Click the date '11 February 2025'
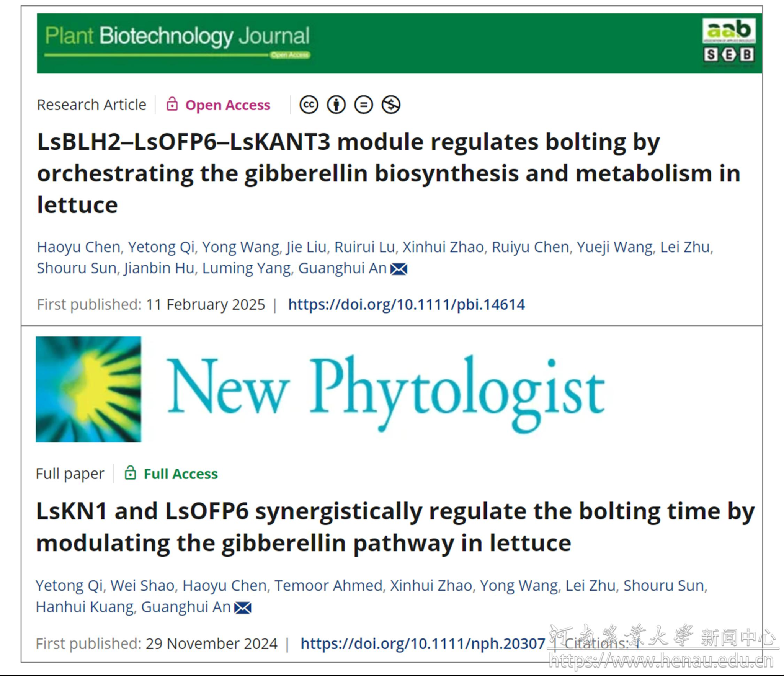The height and width of the screenshot is (676, 784). tap(205, 305)
